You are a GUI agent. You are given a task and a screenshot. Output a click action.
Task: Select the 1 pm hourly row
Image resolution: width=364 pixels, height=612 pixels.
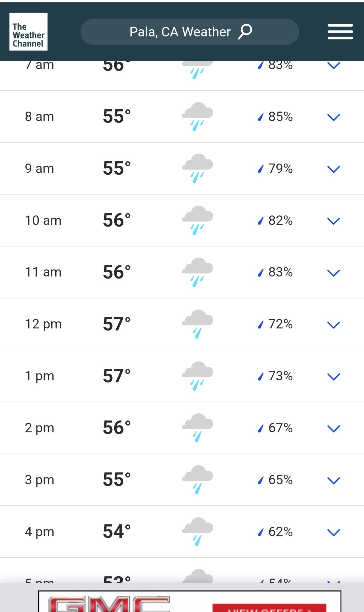point(182,376)
